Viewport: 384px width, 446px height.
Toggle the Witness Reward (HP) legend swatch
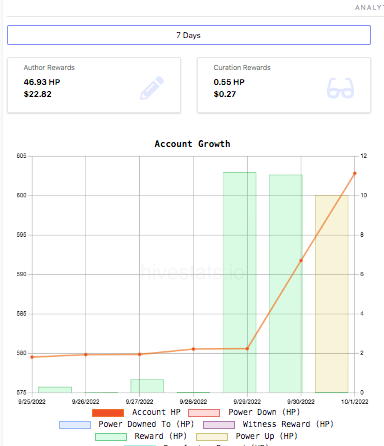[x=219, y=425]
